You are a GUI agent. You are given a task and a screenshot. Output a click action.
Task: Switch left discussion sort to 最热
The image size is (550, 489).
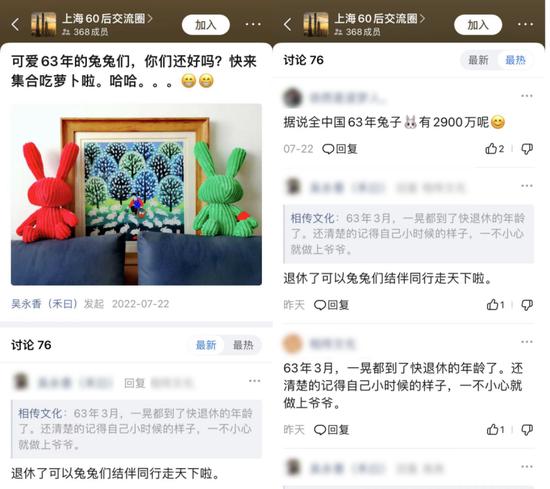[243, 345]
